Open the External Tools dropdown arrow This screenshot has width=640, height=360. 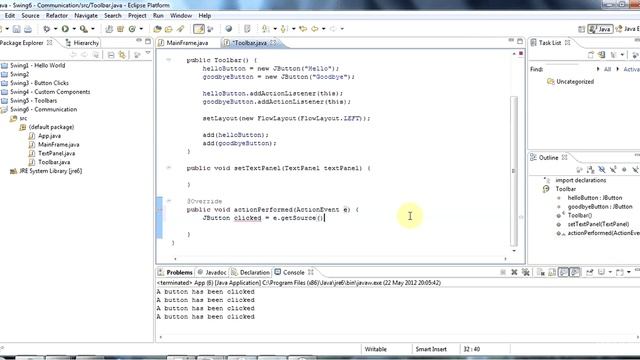(x=93, y=29)
